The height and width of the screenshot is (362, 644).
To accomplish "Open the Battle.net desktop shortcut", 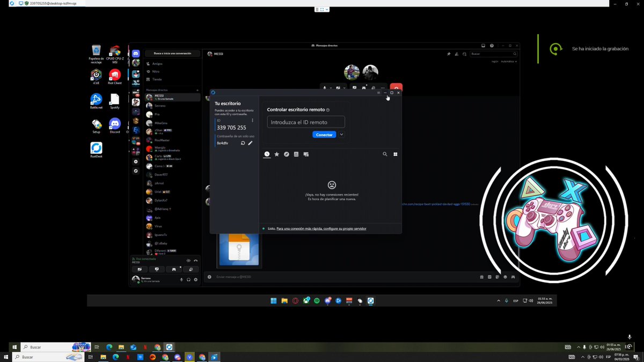I will pos(96,101).
